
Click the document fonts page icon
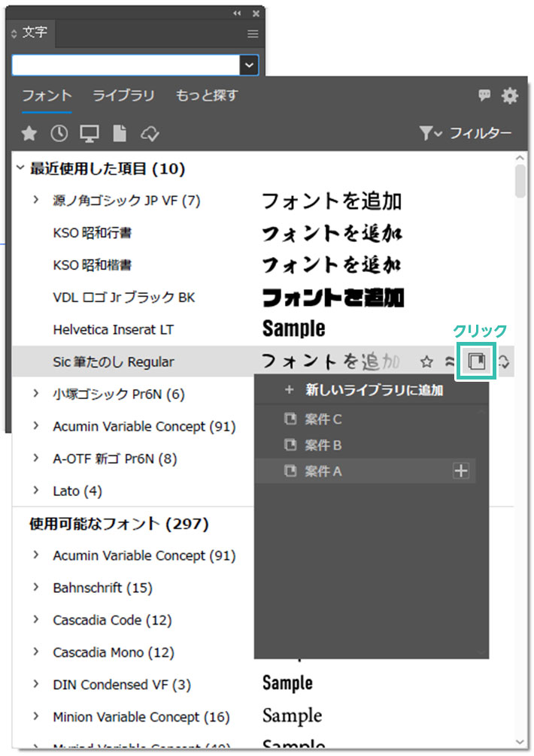(x=119, y=134)
